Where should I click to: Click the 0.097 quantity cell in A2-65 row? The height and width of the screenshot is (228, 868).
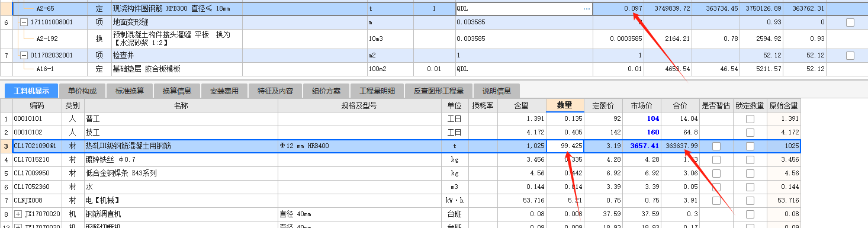pos(618,9)
